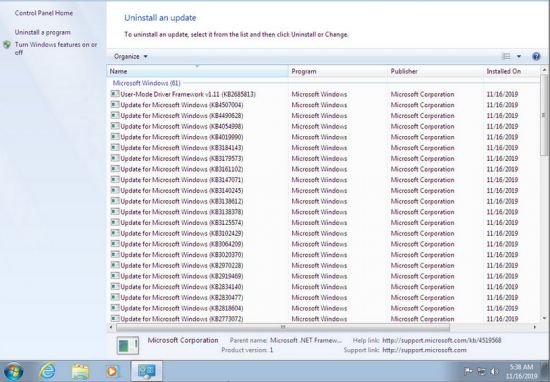The width and height of the screenshot is (550, 382).
Task: Collapse the Microsoft Windows (61) group
Action: click(147, 83)
